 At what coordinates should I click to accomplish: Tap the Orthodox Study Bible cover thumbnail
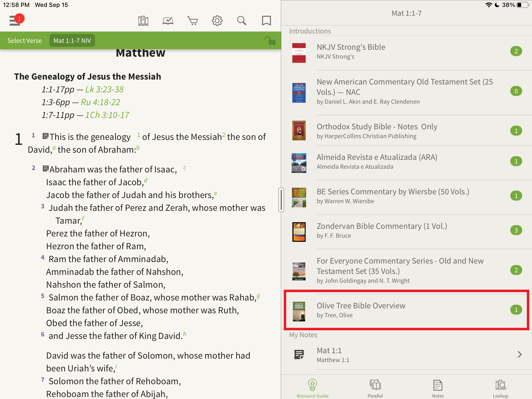299,131
